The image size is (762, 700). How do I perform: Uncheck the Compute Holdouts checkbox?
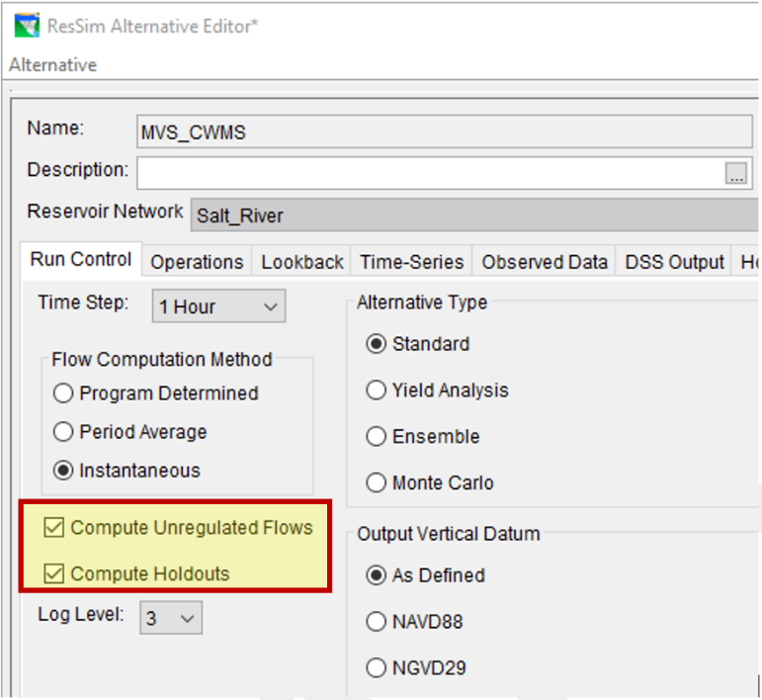(54, 573)
